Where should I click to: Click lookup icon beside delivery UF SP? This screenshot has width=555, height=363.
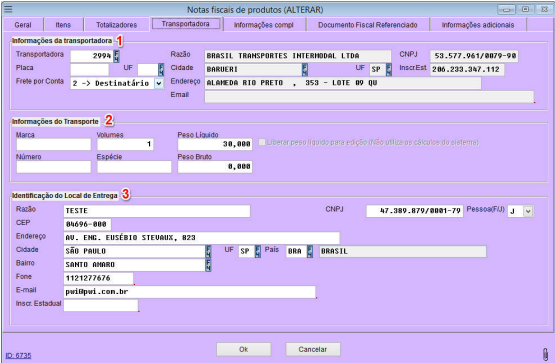258,252
